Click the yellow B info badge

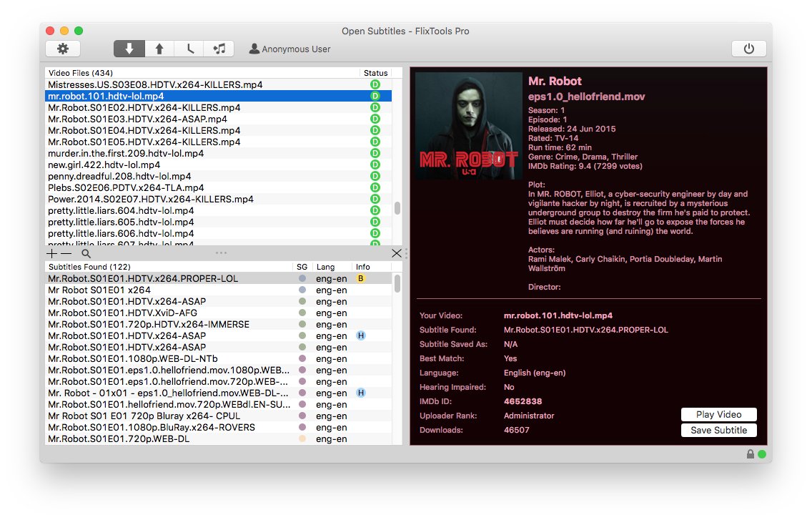point(361,278)
